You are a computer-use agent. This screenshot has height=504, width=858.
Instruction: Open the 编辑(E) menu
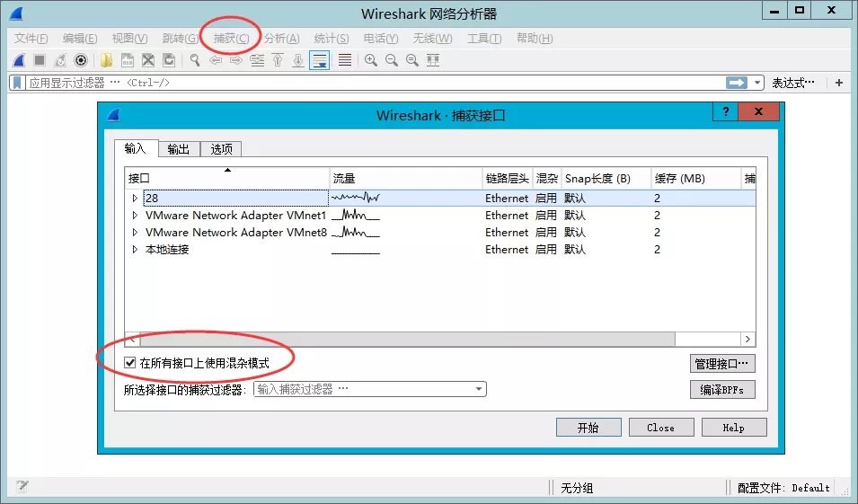click(80, 39)
